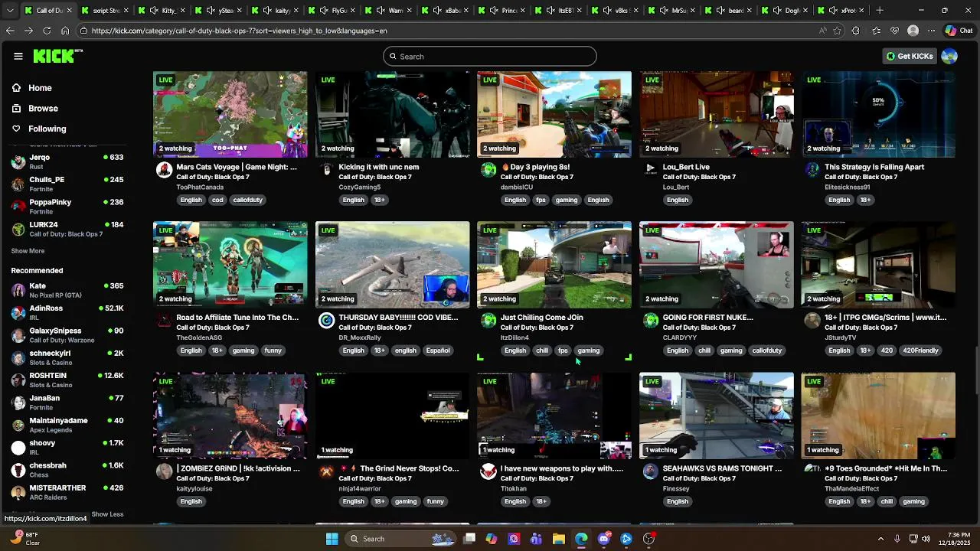Screen dimensions: 980x551
Task: Click the browser back arrow
Action: [10, 31]
